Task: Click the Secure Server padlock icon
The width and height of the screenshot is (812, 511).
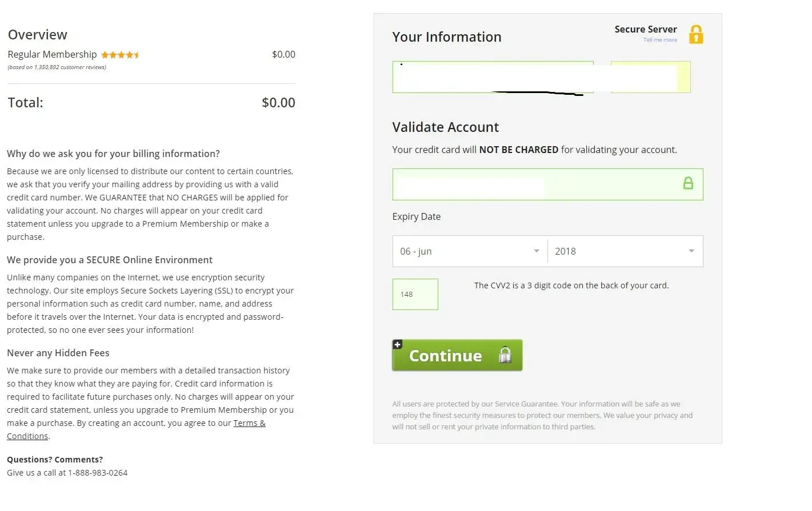Action: pos(695,35)
